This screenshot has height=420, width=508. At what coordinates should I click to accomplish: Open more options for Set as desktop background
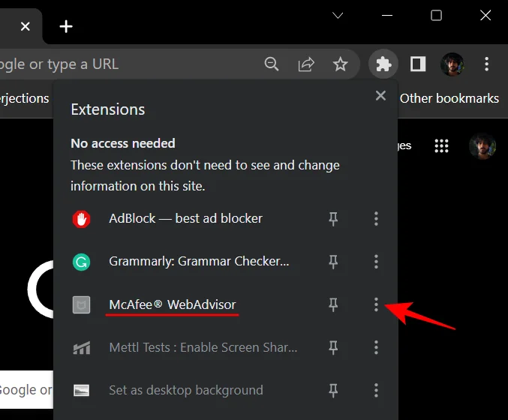(376, 390)
